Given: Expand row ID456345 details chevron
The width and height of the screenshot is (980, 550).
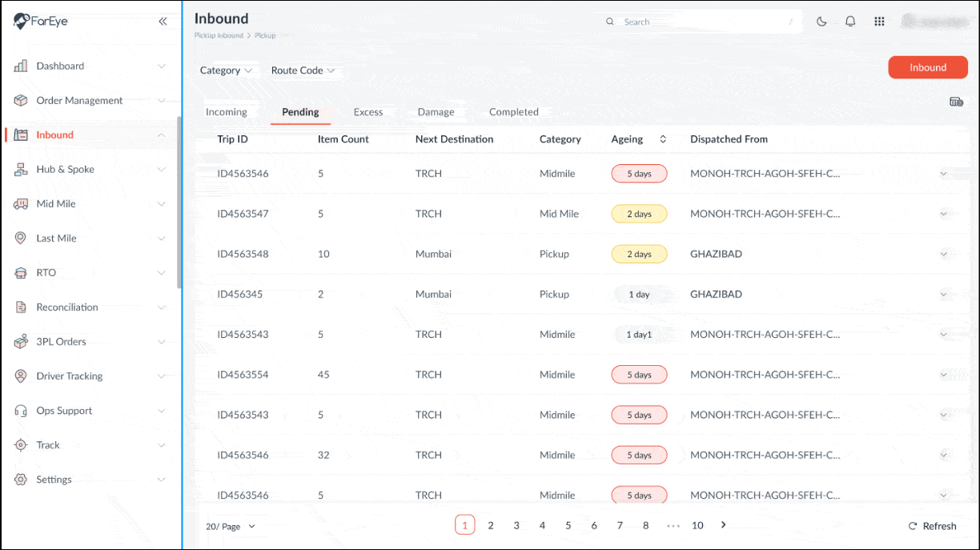Looking at the screenshot, I should (943, 294).
